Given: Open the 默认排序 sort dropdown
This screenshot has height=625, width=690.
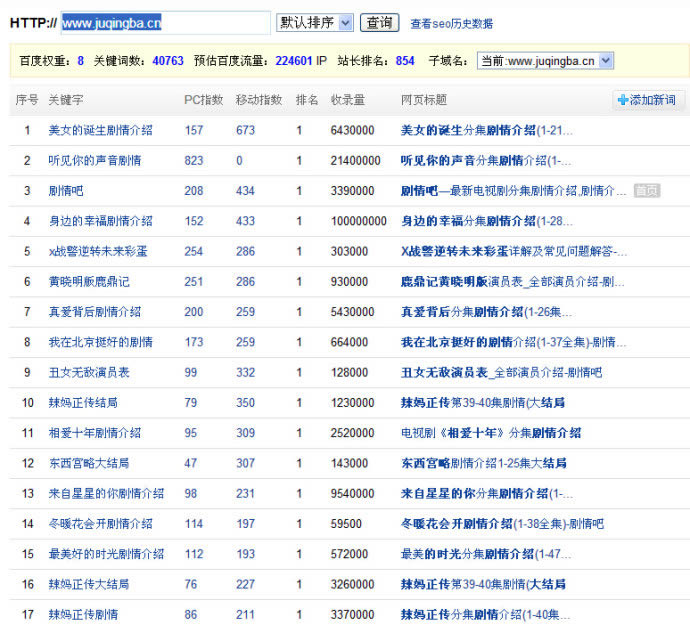Looking at the screenshot, I should [314, 22].
